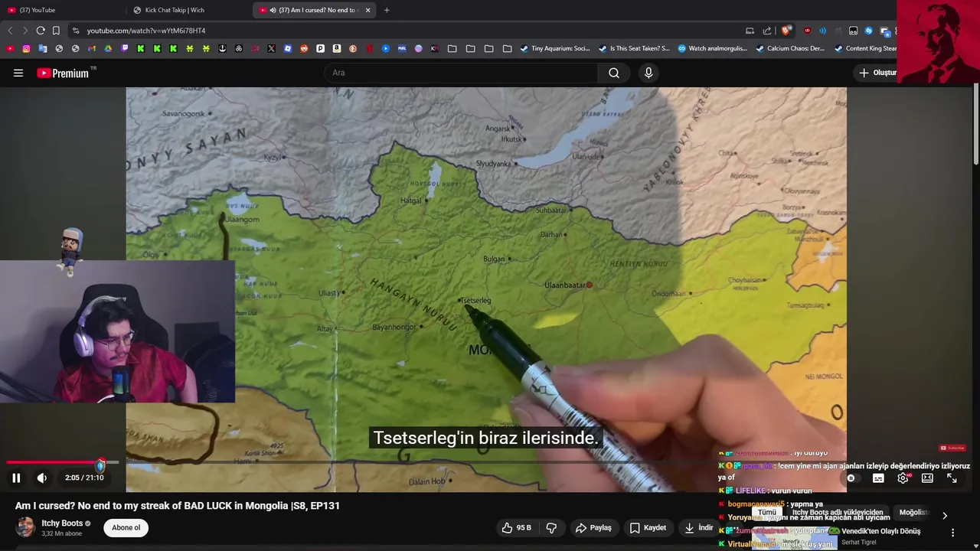Open the Reddit bookmark icon
This screenshot has height=551, width=980.
tap(304, 48)
